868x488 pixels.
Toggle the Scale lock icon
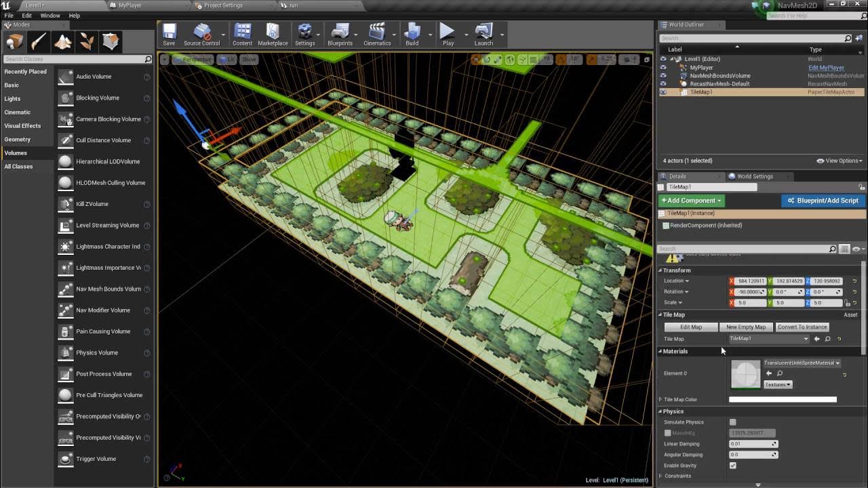point(847,303)
